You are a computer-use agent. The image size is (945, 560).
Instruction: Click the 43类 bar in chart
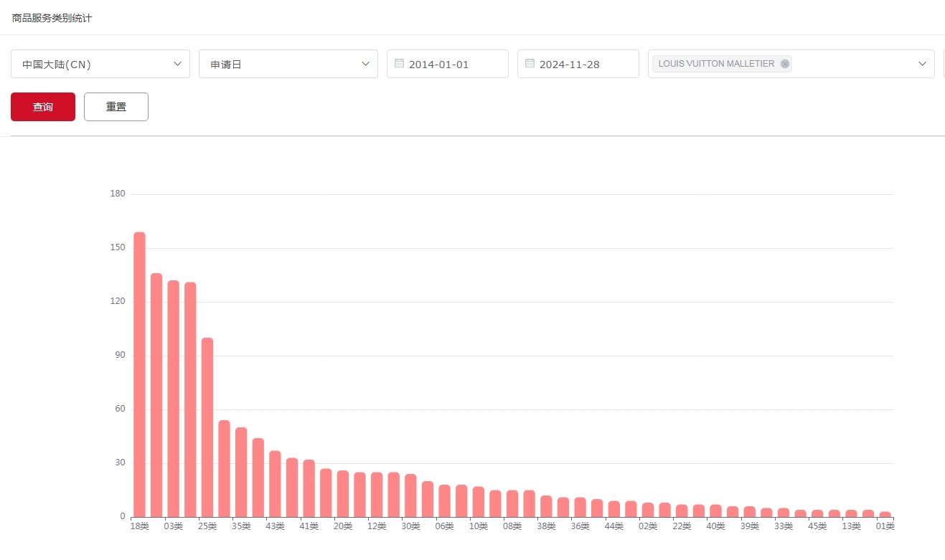(x=275, y=484)
